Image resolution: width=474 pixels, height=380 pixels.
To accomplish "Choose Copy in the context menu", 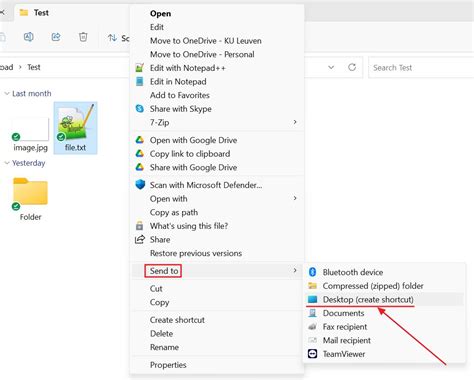I will pyautogui.click(x=159, y=302).
